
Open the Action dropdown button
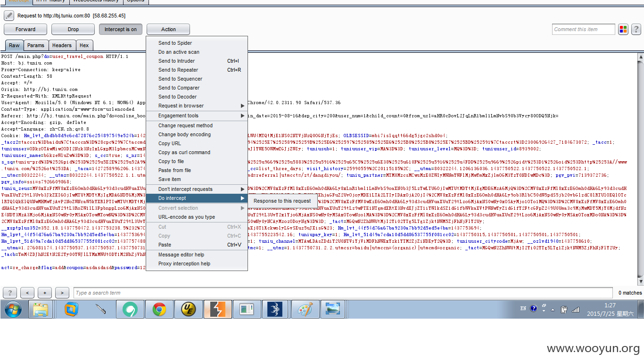pyautogui.click(x=168, y=29)
